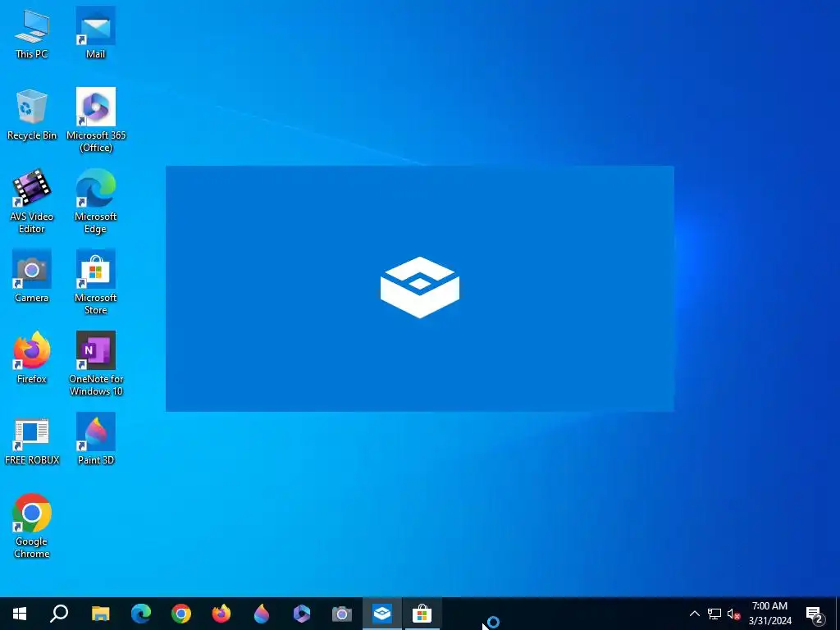Launch Paint 3D from the taskbar
Viewport: 840px width, 630px height.
(x=262, y=614)
